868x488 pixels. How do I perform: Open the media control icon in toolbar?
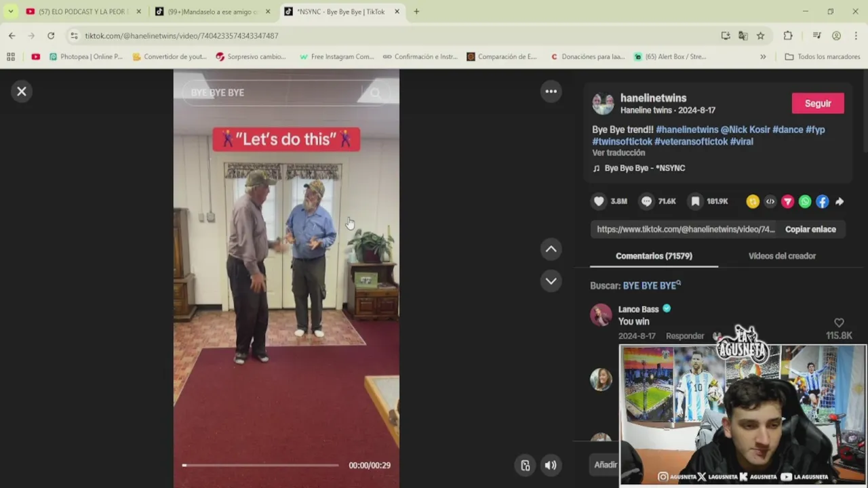tap(816, 36)
